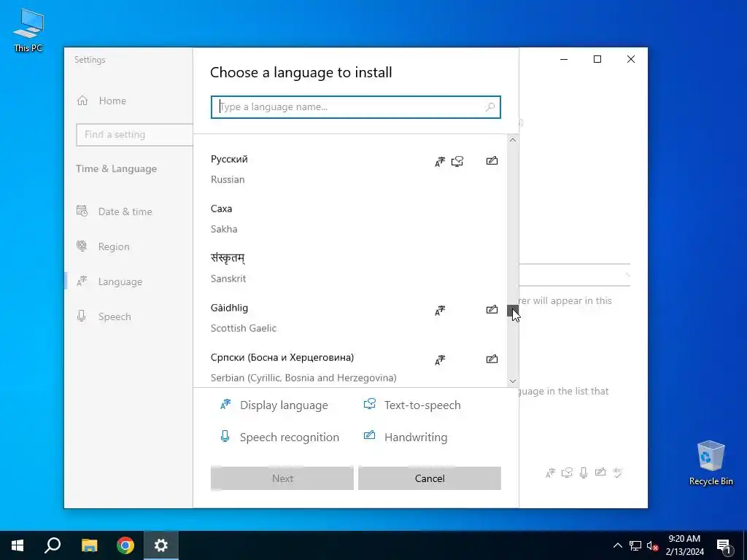Focus the Type a language name field

355,107
